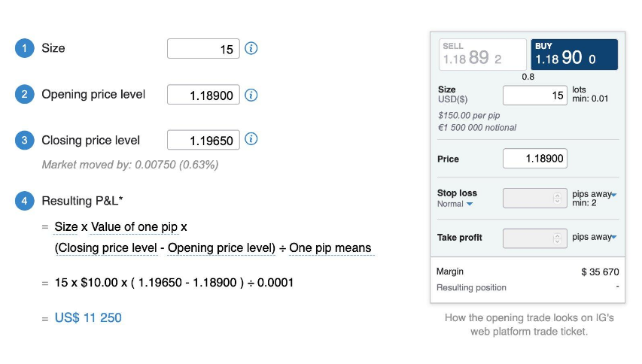Click the info icon beside Opening price level
This screenshot has width=642, height=364.
pyautogui.click(x=251, y=96)
